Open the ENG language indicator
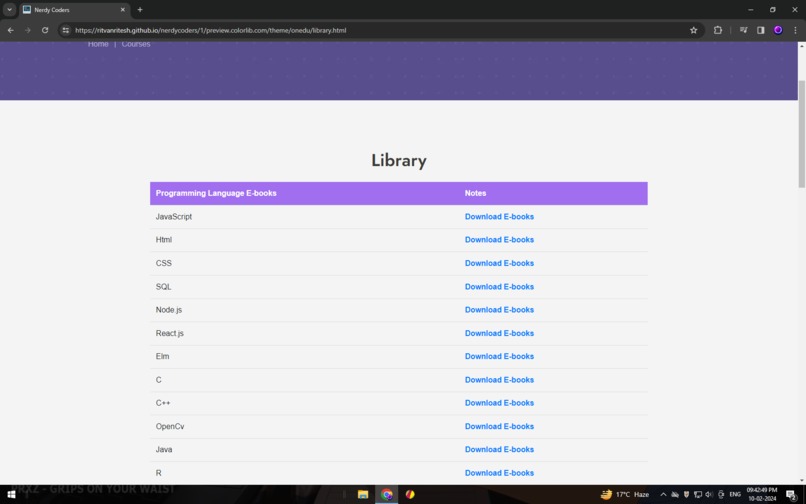Screen dimensions: 806x504 pos(735,494)
